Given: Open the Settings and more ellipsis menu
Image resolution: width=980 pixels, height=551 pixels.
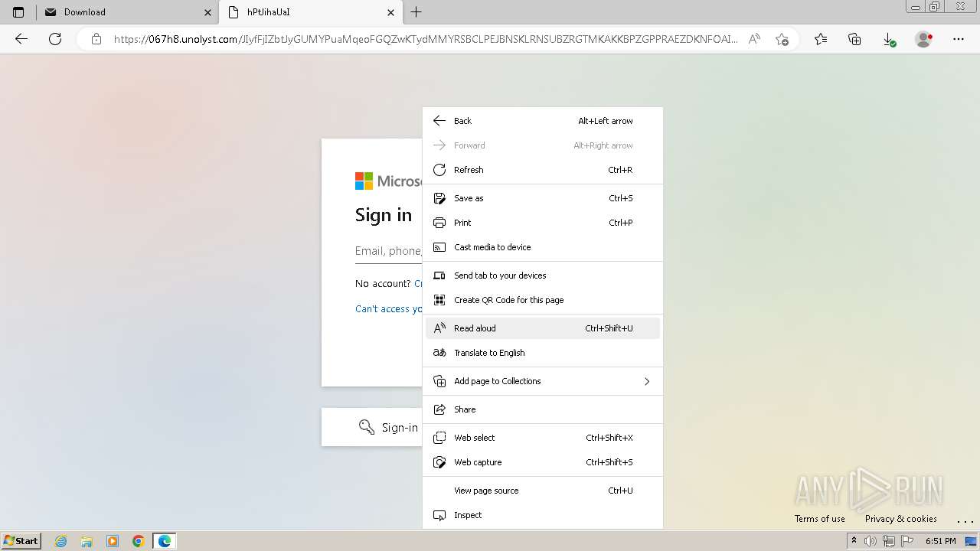Looking at the screenshot, I should (958, 39).
